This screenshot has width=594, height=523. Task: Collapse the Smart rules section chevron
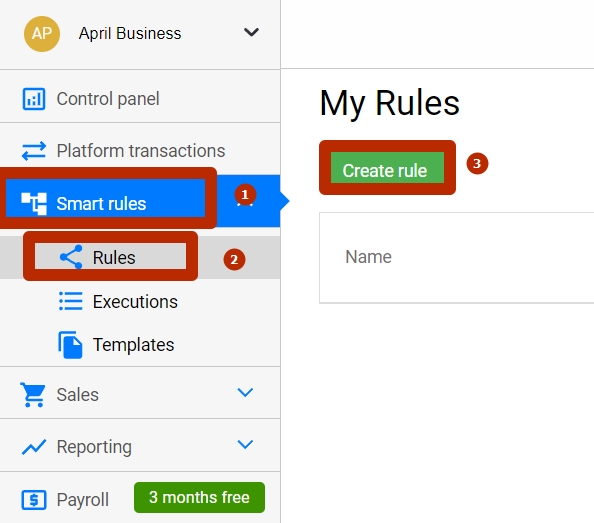(245, 203)
